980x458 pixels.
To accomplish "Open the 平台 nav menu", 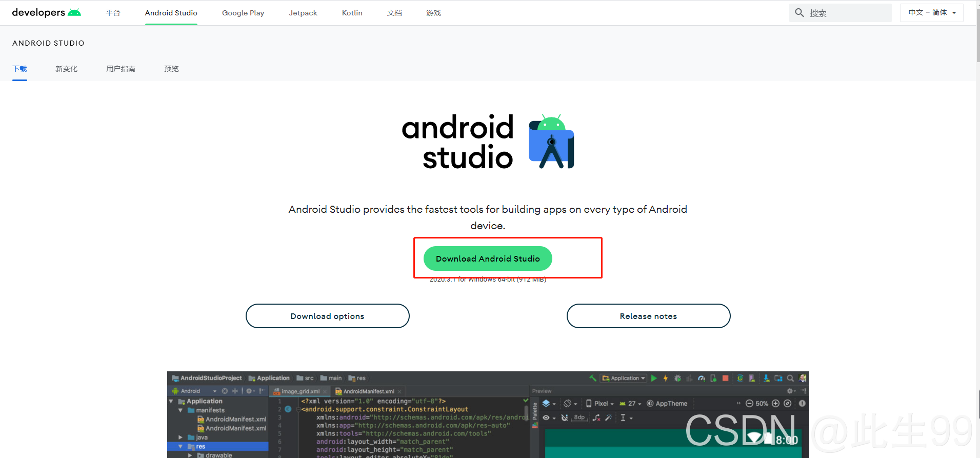I will pyautogui.click(x=113, y=13).
